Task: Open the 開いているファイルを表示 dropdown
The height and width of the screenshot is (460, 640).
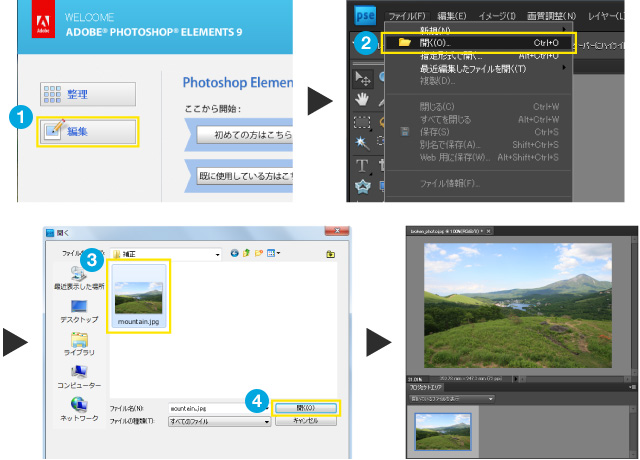Action: (x=452, y=399)
